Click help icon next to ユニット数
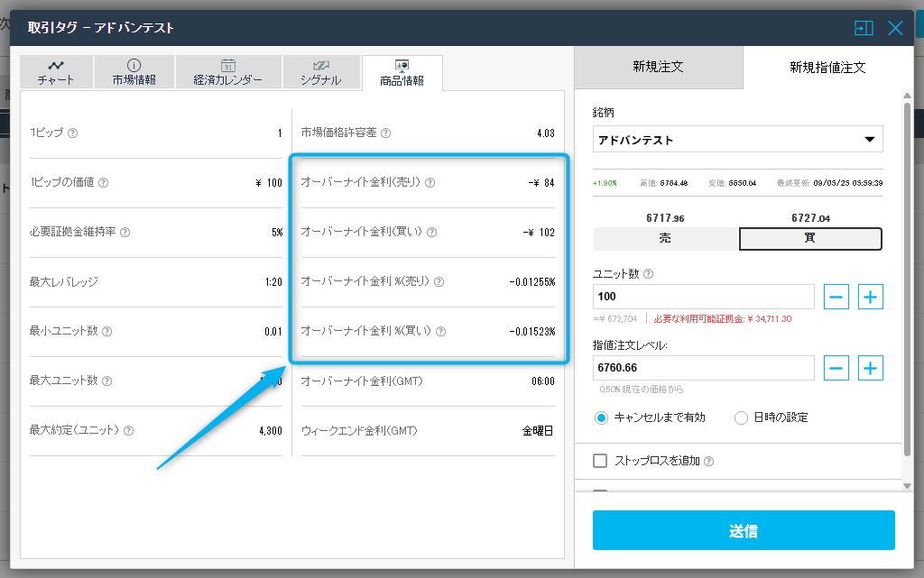Viewport: 924px width, 578px height. (x=648, y=274)
